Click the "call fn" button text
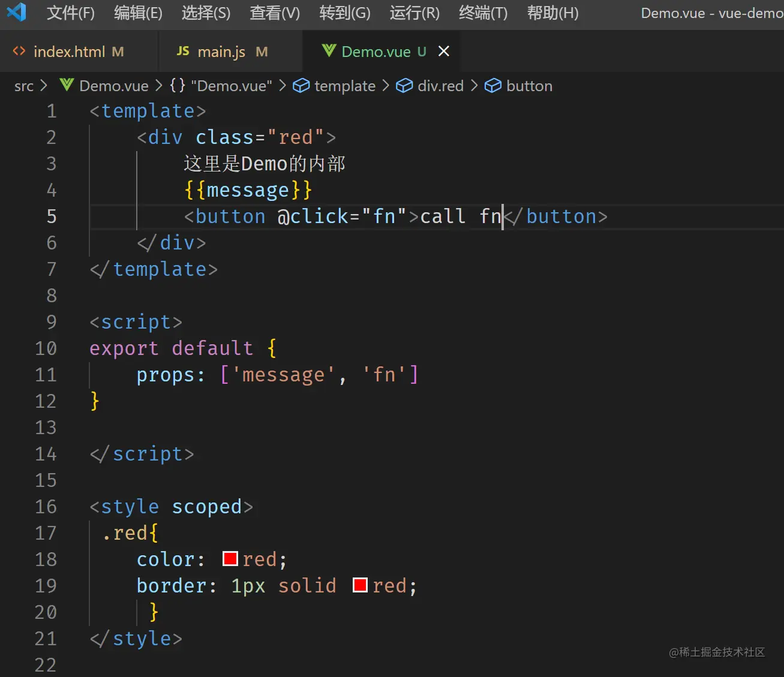Screen dimensions: 784x677 pos(461,216)
